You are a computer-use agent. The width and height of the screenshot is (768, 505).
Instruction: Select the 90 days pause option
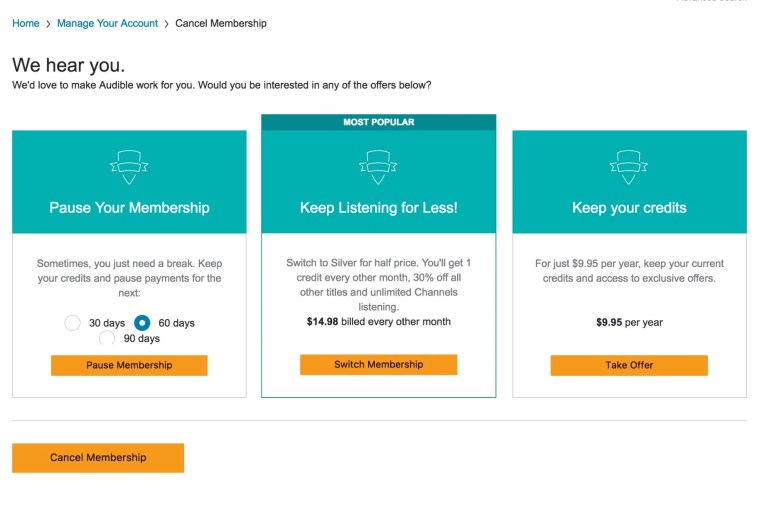coord(107,339)
